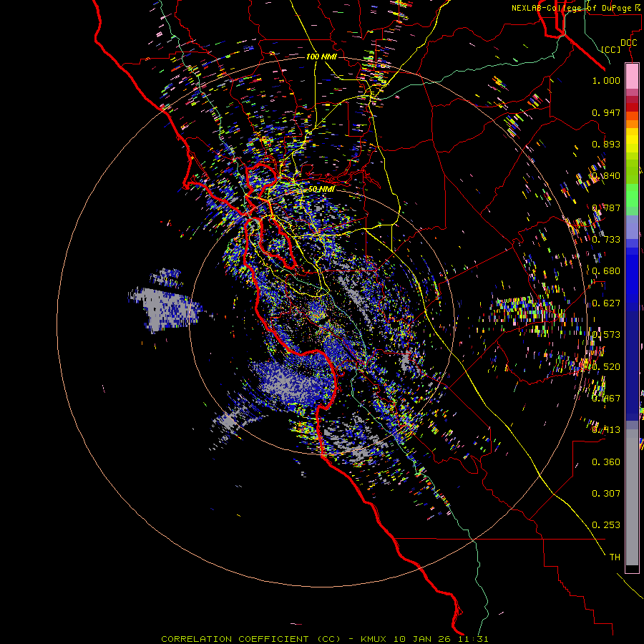The image size is (644, 644).
Task: Click the 0.680 scale value
Action: [606, 271]
